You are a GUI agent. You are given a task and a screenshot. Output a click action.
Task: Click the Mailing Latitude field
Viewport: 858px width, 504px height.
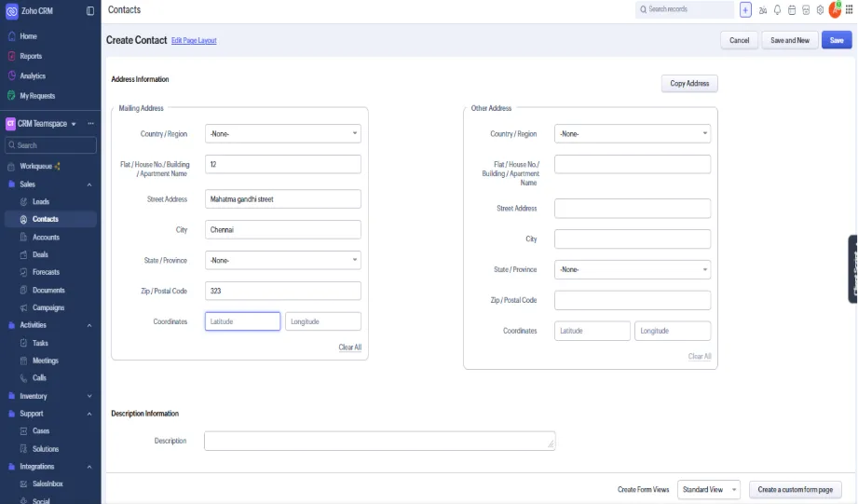pyautogui.click(x=242, y=321)
